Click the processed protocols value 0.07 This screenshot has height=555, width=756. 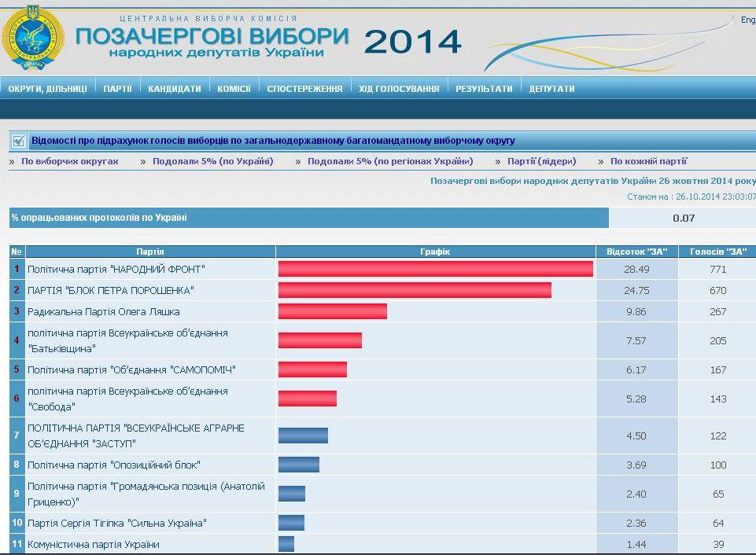pos(684,219)
